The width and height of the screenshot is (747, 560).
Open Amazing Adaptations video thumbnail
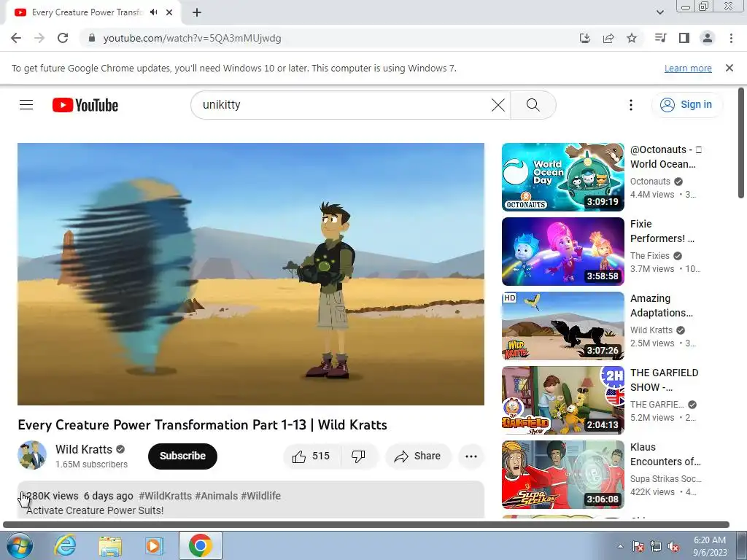[x=562, y=326]
